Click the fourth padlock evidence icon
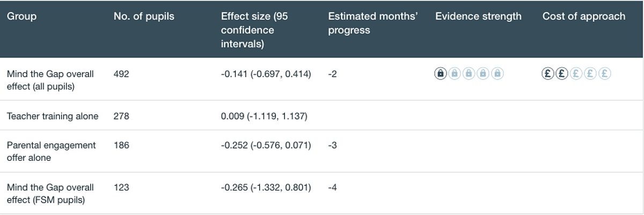The width and height of the screenshot is (644, 215). pyautogui.click(x=483, y=73)
